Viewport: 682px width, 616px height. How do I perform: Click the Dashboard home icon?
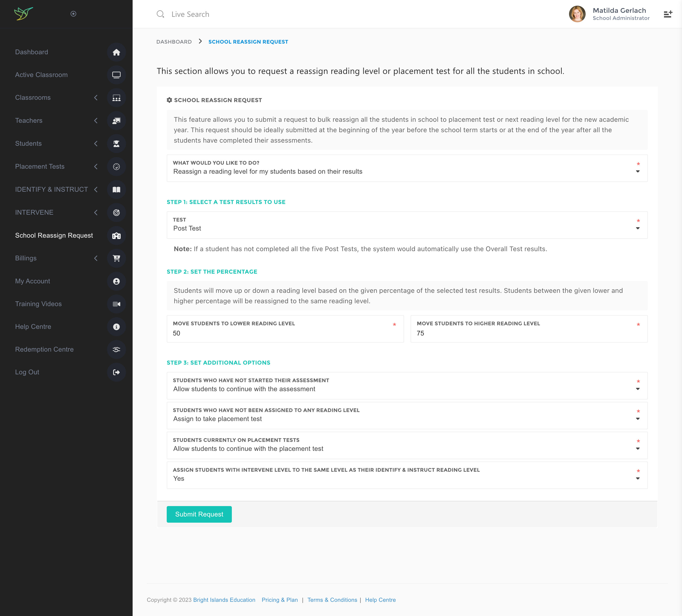tap(116, 52)
